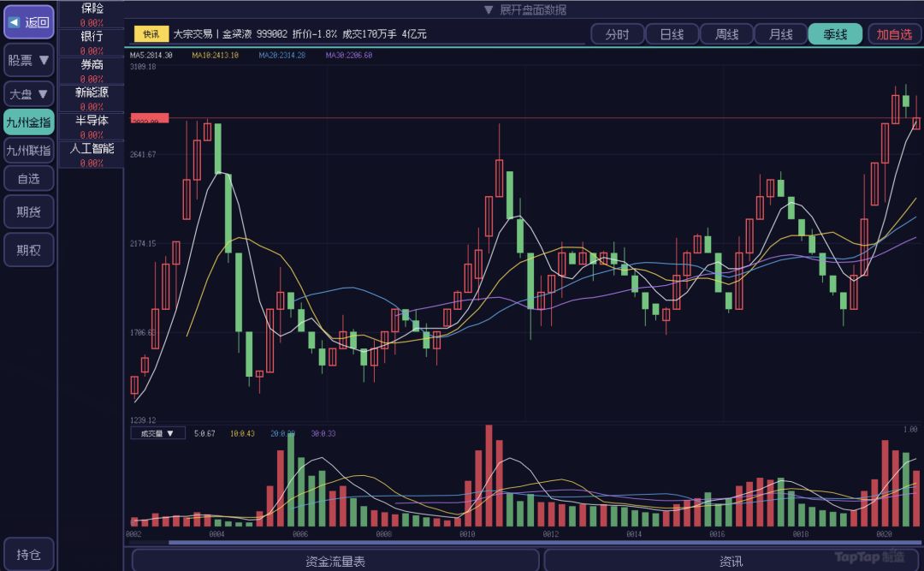Open the 期权 options section
The height and width of the screenshot is (571, 924).
click(29, 250)
